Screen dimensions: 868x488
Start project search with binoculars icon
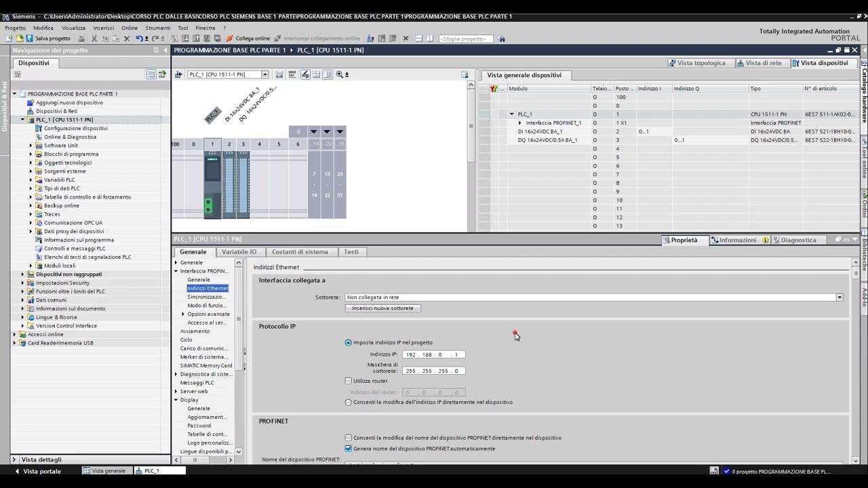click(501, 39)
